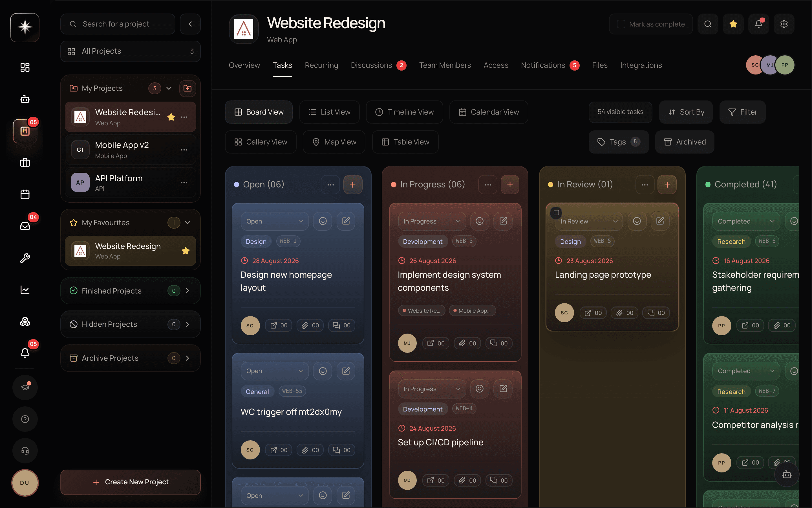Add a task to the In Progress column
Image resolution: width=812 pixels, height=508 pixels.
point(510,185)
